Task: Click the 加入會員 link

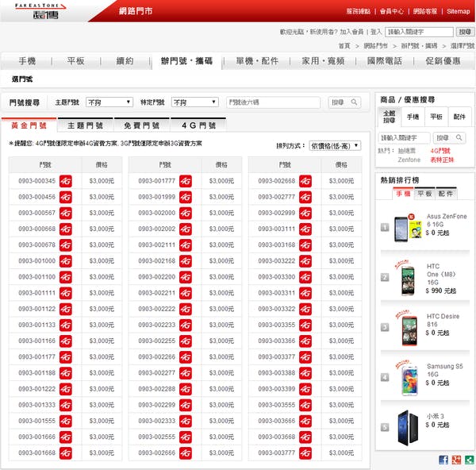Action: [x=351, y=32]
